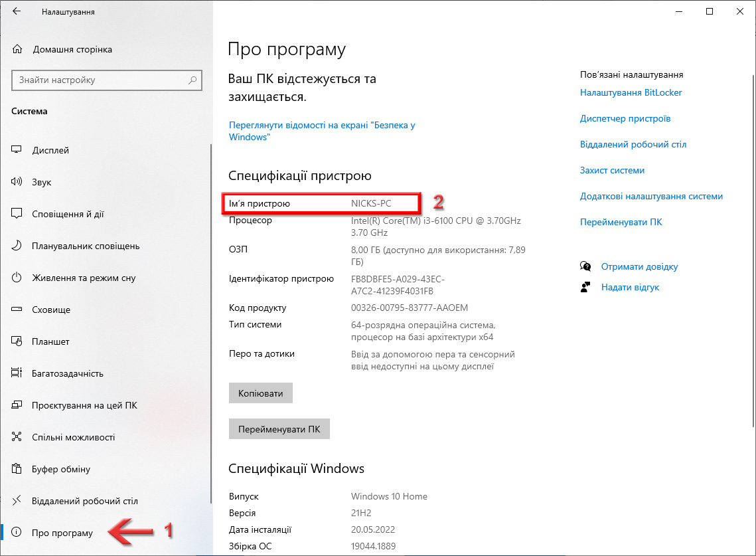This screenshot has width=756, height=556.
Task: Open the Багатозадачність icon
Action: point(17,373)
